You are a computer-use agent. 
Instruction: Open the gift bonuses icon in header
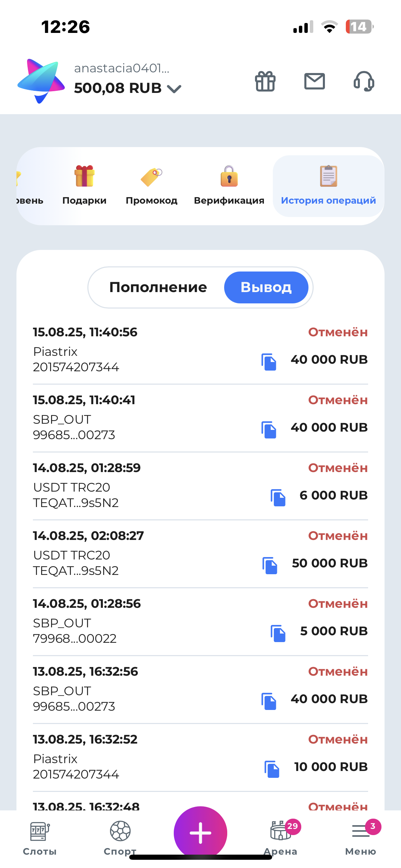(265, 82)
